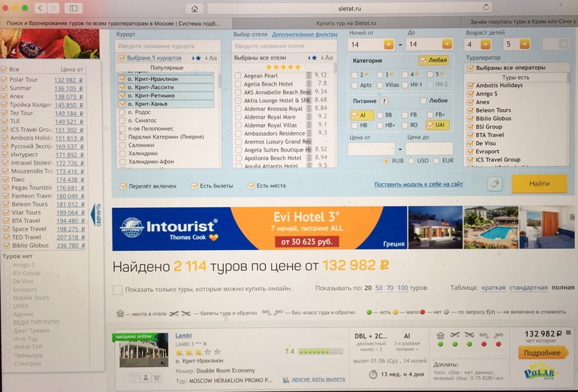Disable the UAI meal checkbox
The width and height of the screenshot is (578, 392).
pyautogui.click(x=430, y=125)
